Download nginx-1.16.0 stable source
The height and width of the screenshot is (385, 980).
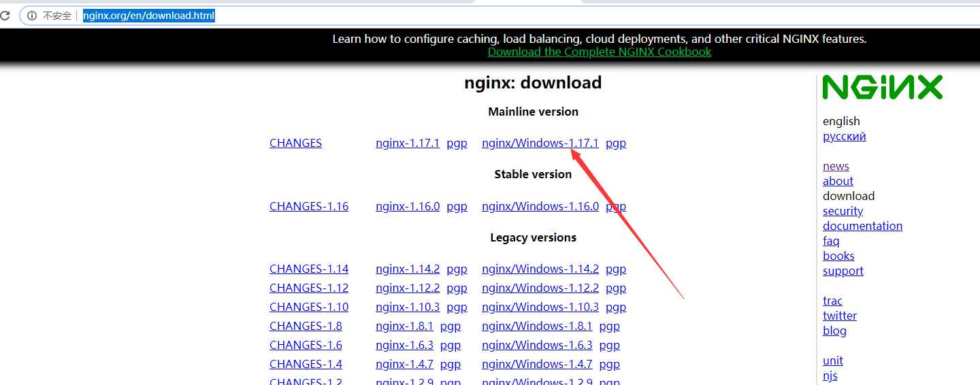(x=408, y=206)
